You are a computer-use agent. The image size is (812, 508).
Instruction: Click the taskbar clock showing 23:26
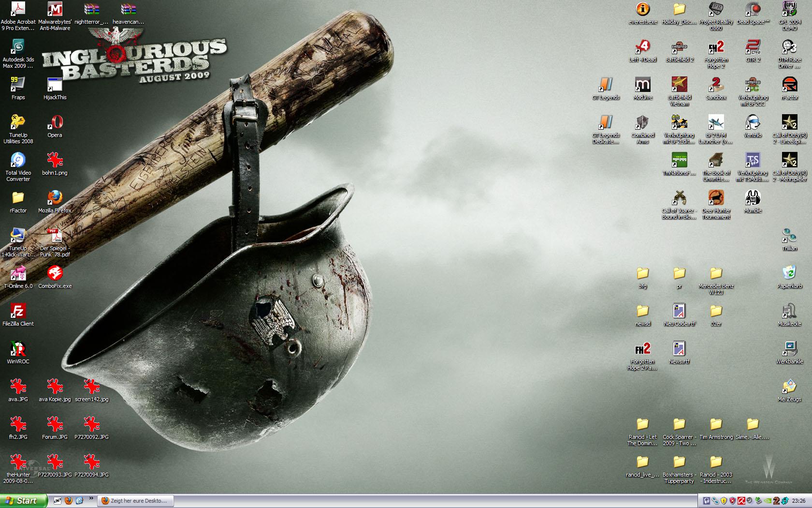799,501
